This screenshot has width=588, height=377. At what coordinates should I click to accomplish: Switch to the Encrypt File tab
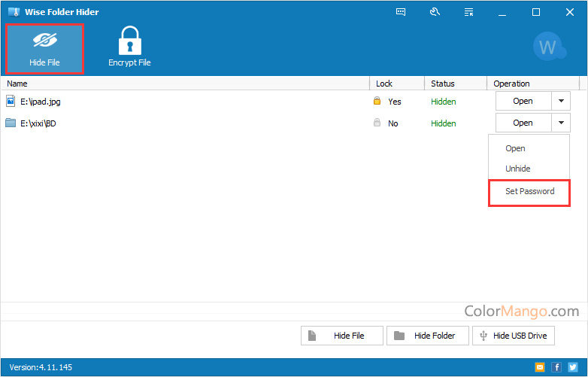point(129,49)
